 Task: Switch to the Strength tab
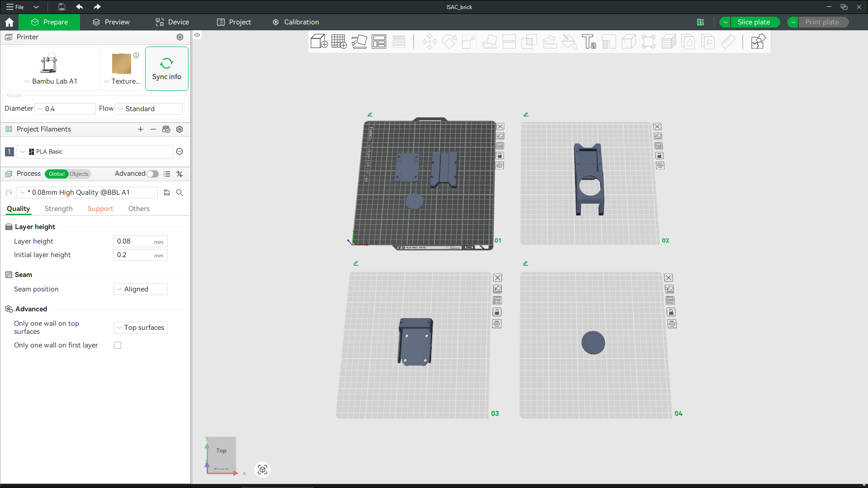[58, 209]
